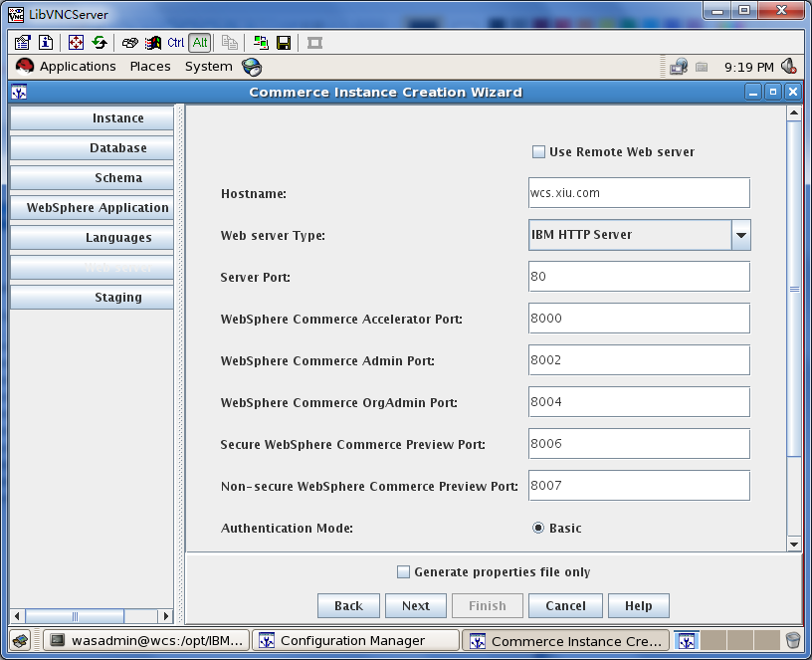Show VNC connection info icon

click(46, 43)
